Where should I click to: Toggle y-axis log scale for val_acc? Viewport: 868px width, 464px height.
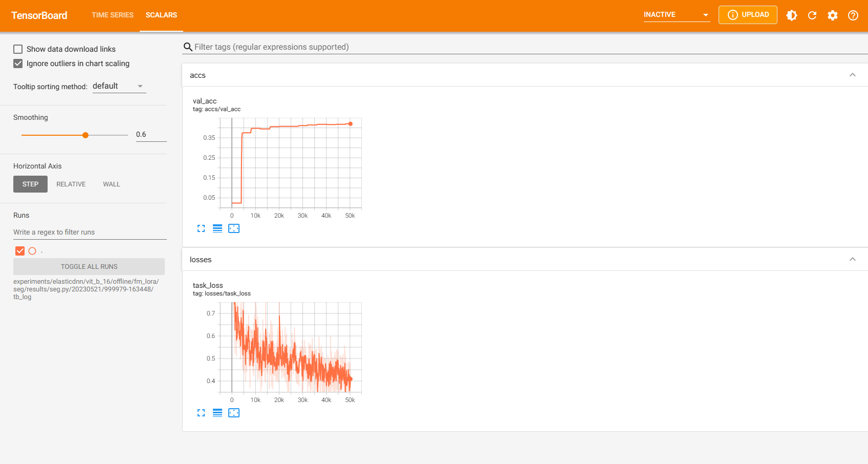click(x=218, y=228)
